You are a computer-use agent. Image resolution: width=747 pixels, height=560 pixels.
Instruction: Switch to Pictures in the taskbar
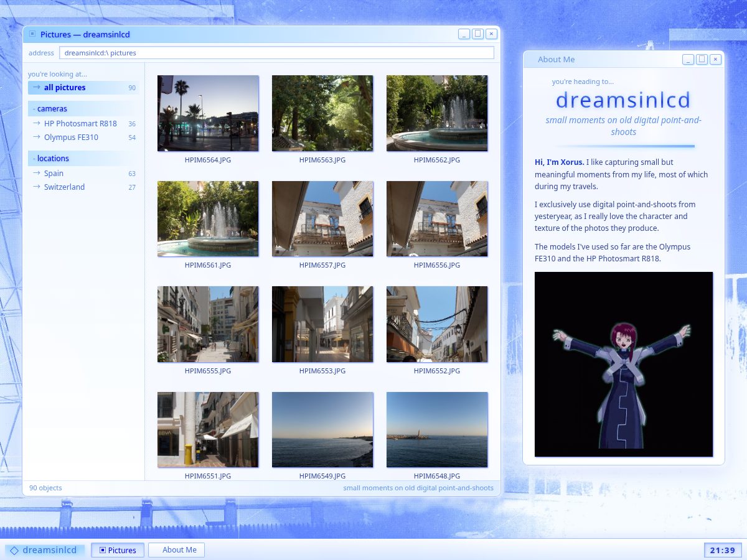tap(118, 550)
